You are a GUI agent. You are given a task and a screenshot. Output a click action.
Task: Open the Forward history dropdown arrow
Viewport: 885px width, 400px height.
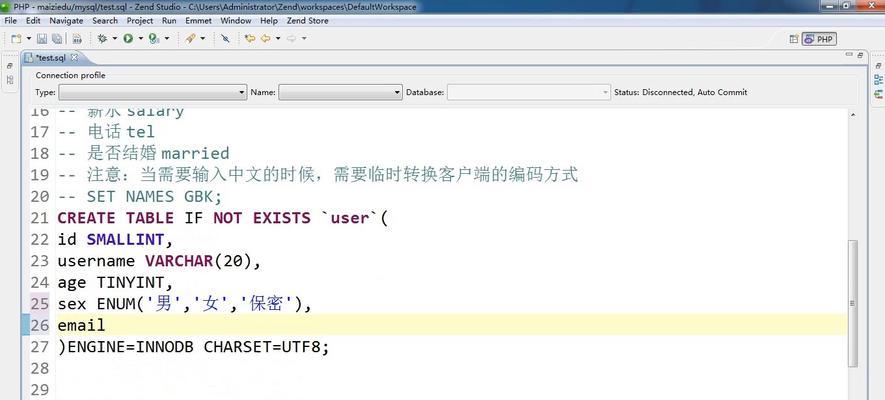click(x=304, y=38)
